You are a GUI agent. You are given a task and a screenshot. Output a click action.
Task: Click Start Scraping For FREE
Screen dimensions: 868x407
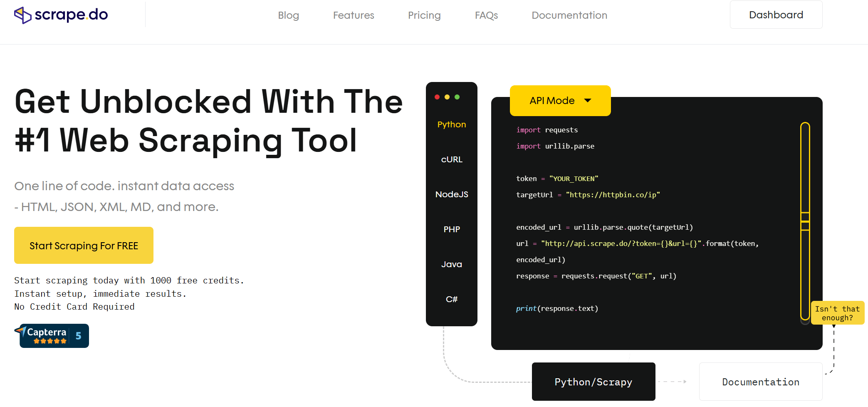coord(84,246)
